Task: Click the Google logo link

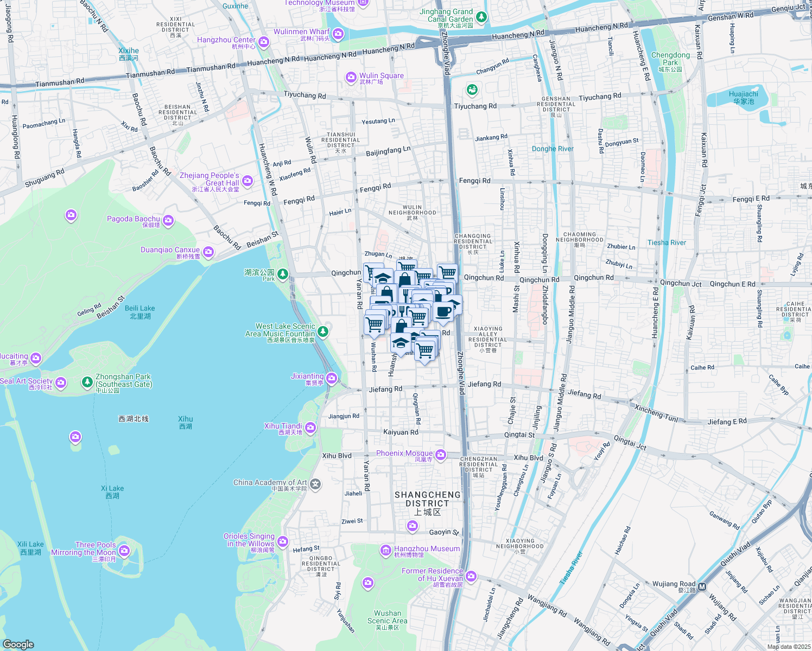Action: (18, 644)
